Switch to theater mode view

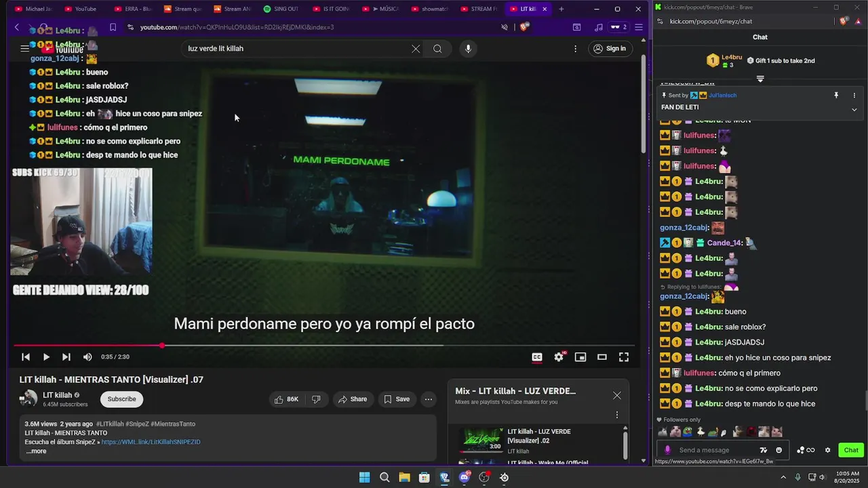[602, 357]
